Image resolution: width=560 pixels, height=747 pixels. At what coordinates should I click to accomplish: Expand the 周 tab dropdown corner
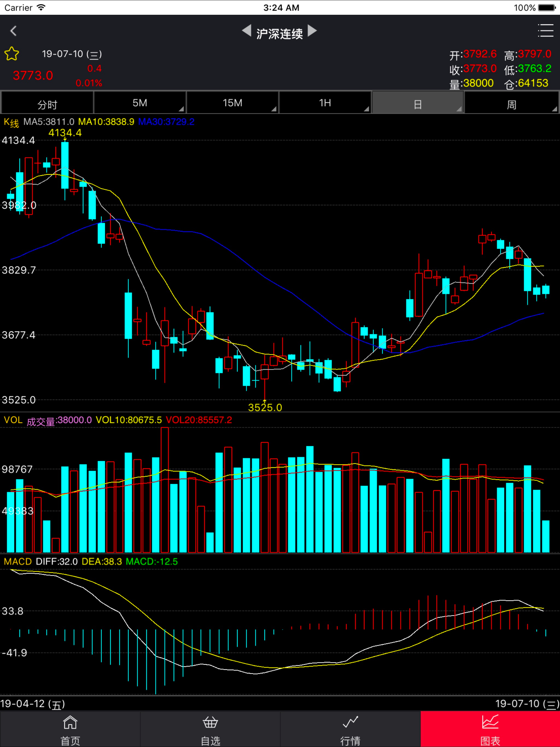[x=554, y=109]
